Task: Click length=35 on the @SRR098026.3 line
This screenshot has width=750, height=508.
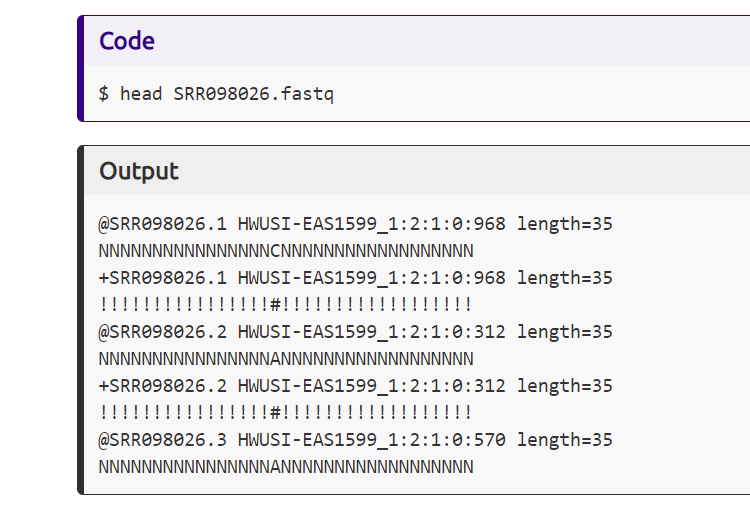Action: click(565, 439)
